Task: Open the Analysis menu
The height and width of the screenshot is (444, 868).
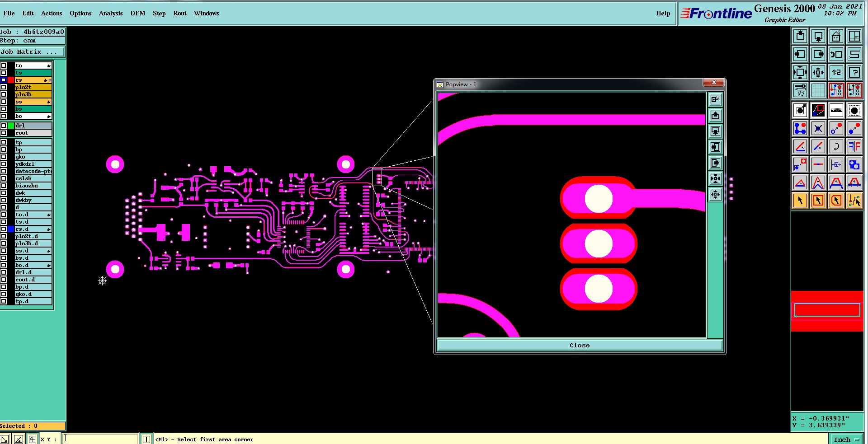Action: [111, 13]
